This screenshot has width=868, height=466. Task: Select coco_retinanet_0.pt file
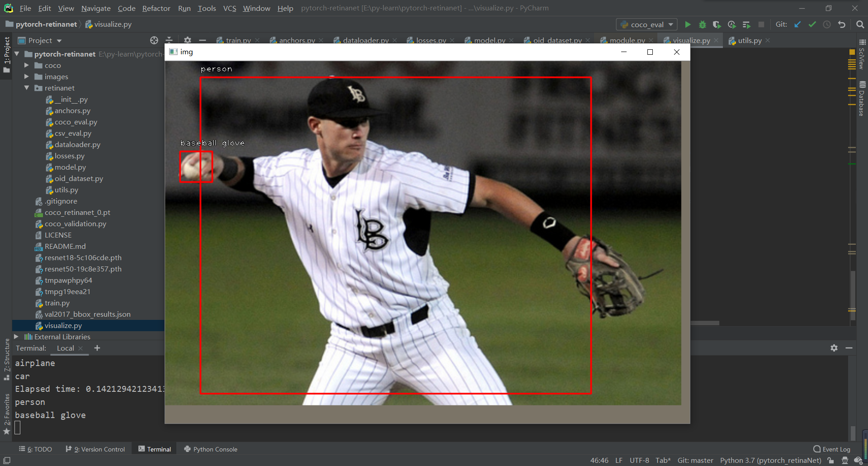coord(77,213)
